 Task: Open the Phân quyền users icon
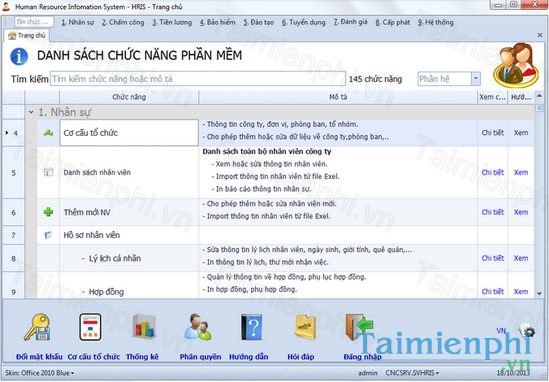[198, 327]
